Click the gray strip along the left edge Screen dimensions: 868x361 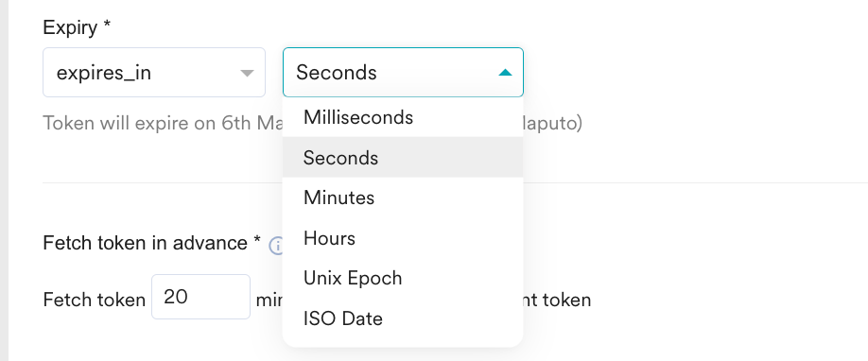4,180
